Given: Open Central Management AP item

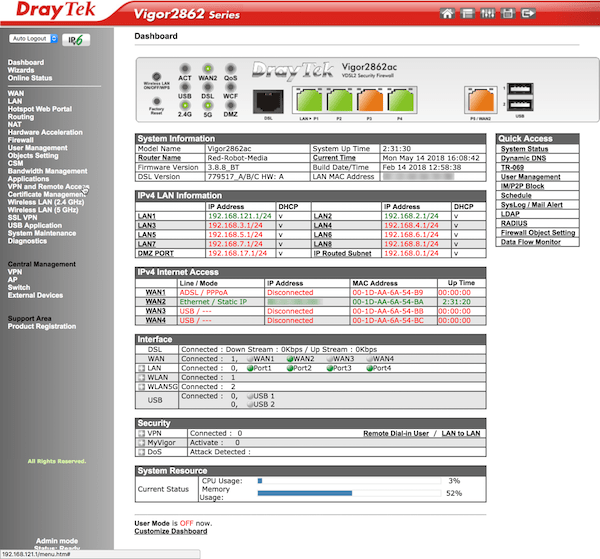Looking at the screenshot, I should point(12,280).
